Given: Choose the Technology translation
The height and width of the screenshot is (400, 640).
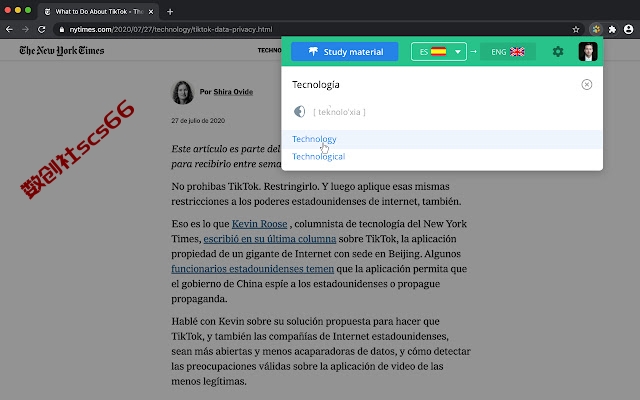Looking at the screenshot, I should pos(314,139).
